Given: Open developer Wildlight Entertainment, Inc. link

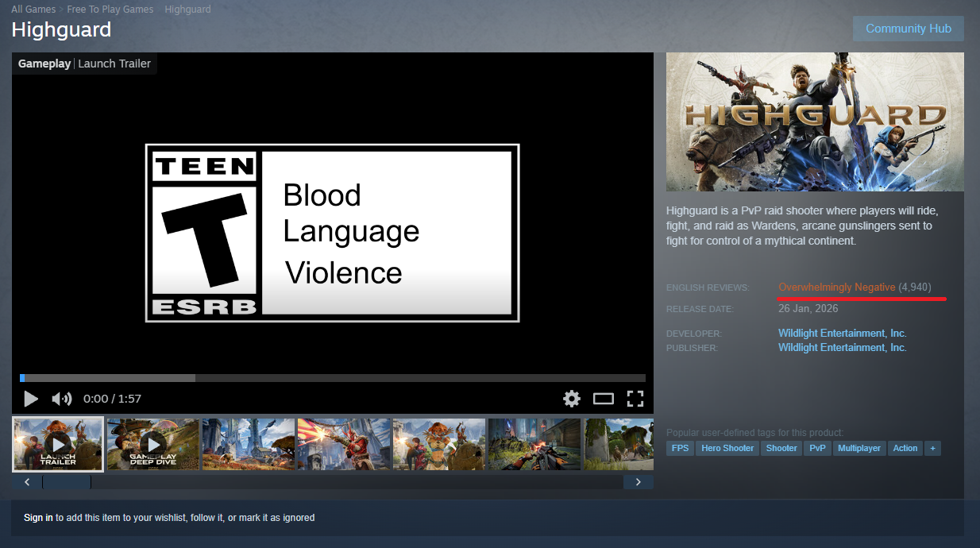Looking at the screenshot, I should (x=842, y=333).
